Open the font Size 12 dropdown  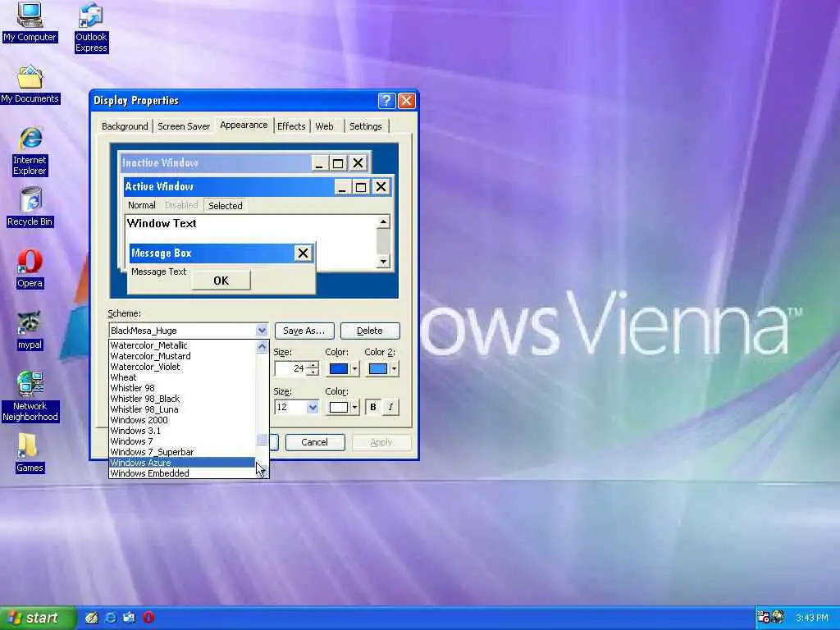(313, 407)
